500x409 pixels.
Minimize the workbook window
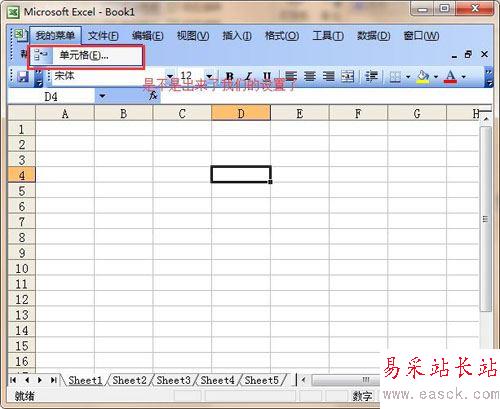(454, 57)
